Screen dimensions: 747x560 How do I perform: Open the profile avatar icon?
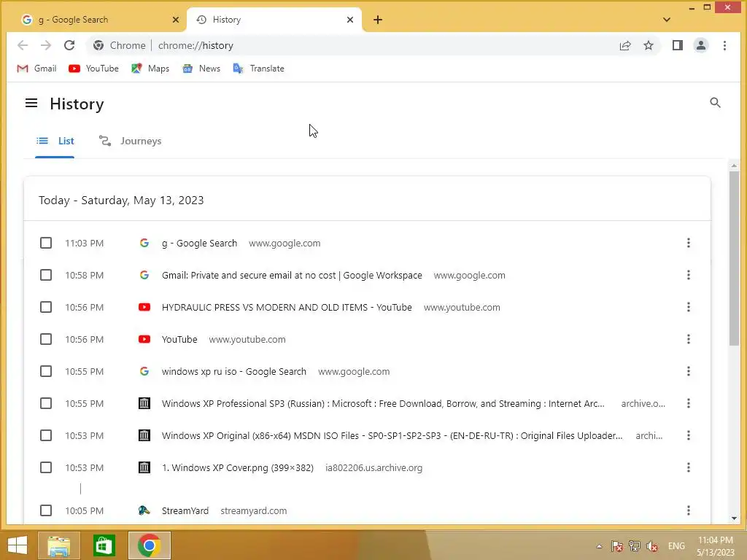pos(701,45)
